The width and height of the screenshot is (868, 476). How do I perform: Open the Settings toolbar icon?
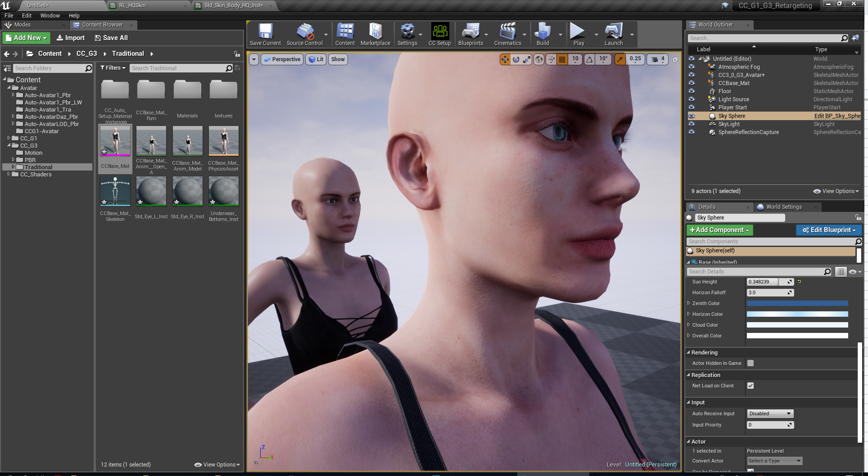pyautogui.click(x=407, y=35)
